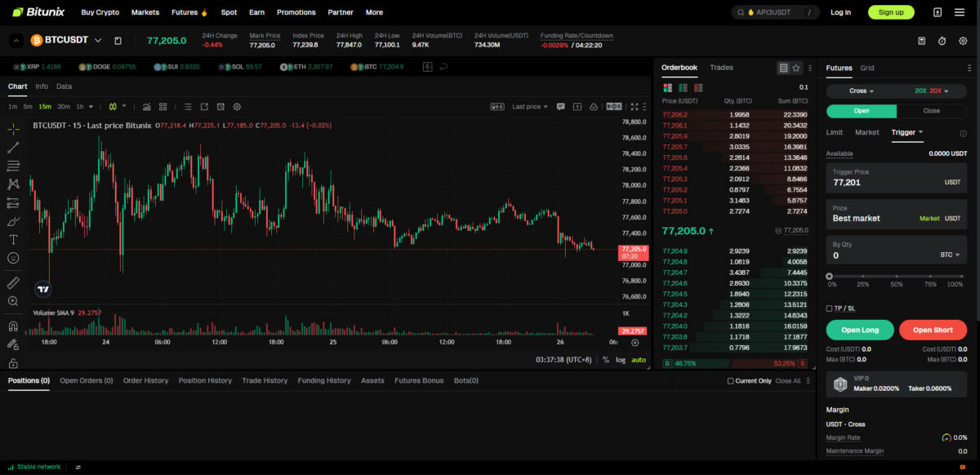This screenshot has height=475, width=980.
Task: Open the emoji icons tool
Action: point(13,258)
